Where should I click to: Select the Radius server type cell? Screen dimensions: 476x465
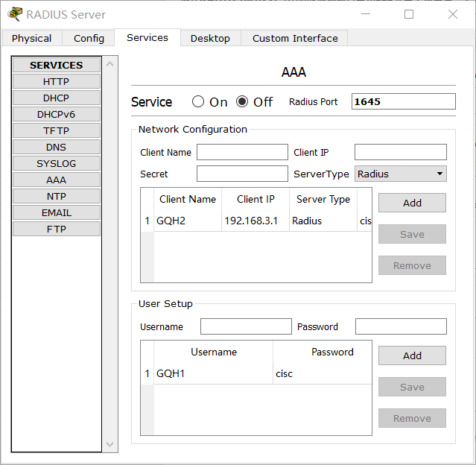tap(323, 221)
